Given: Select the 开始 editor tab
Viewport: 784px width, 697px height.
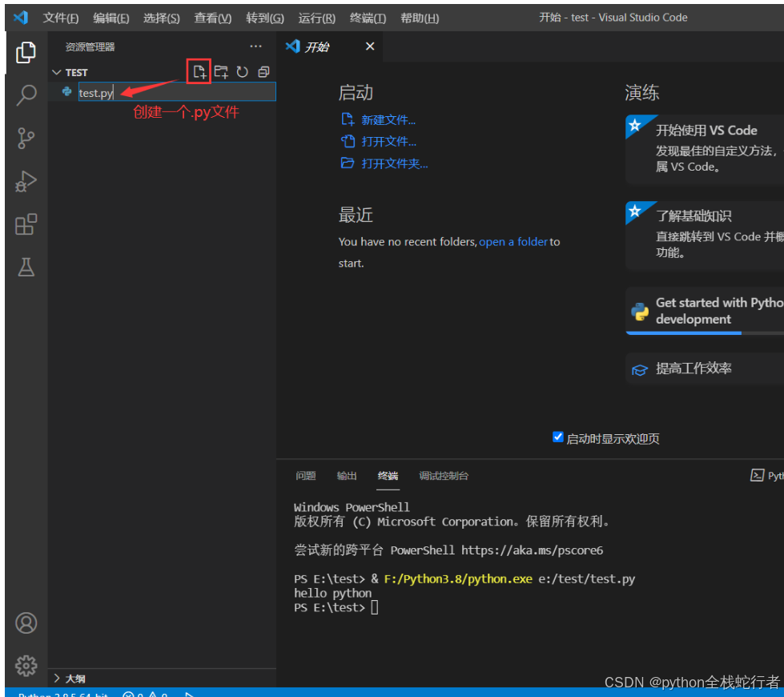Looking at the screenshot, I should 330,46.
